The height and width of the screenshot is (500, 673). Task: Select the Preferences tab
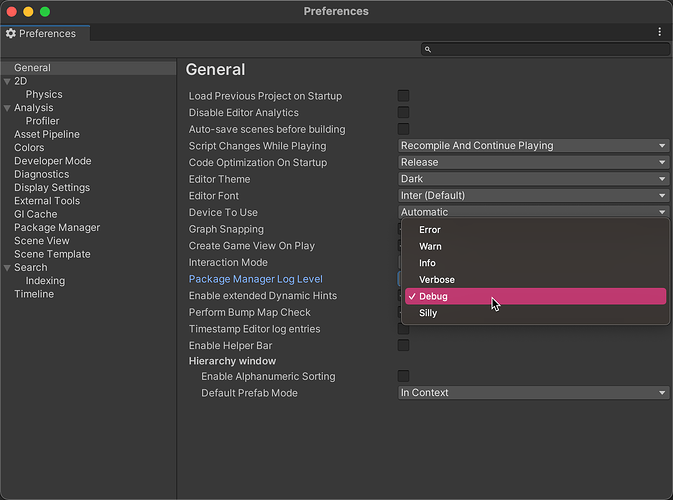(45, 33)
